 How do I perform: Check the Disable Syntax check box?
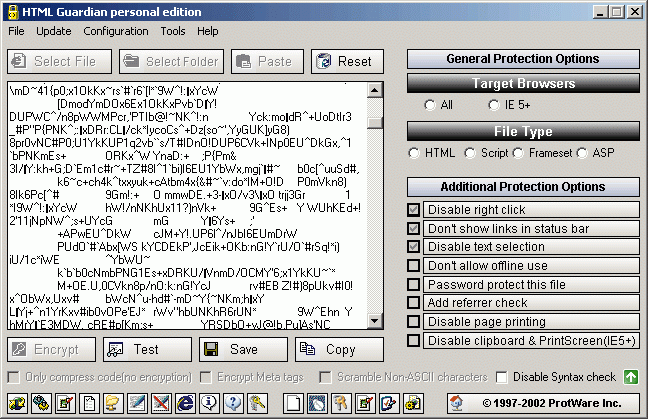click(503, 377)
